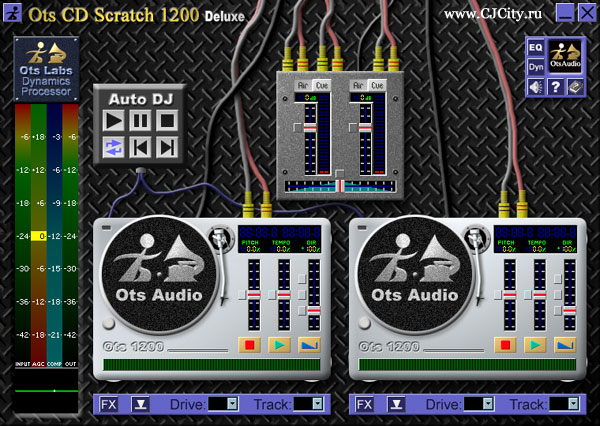Open the manual book icon

pos(575,87)
